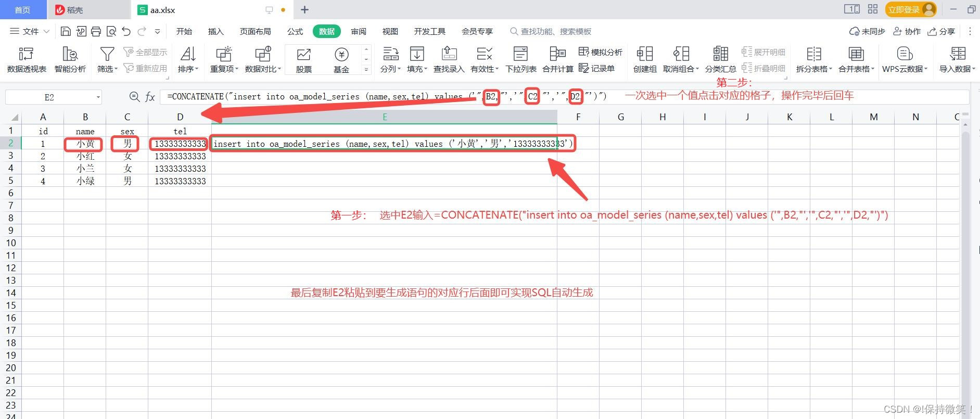Click Split Table (拆分表格) icon

coord(814,54)
